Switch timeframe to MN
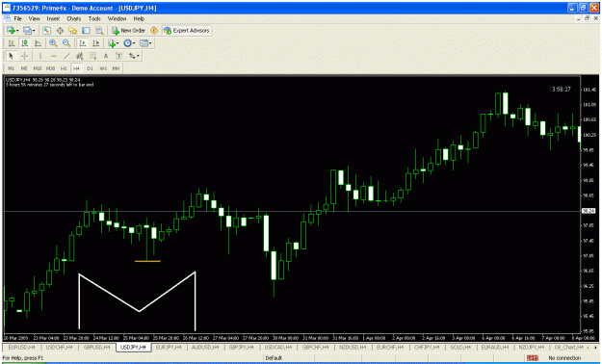 pos(116,68)
